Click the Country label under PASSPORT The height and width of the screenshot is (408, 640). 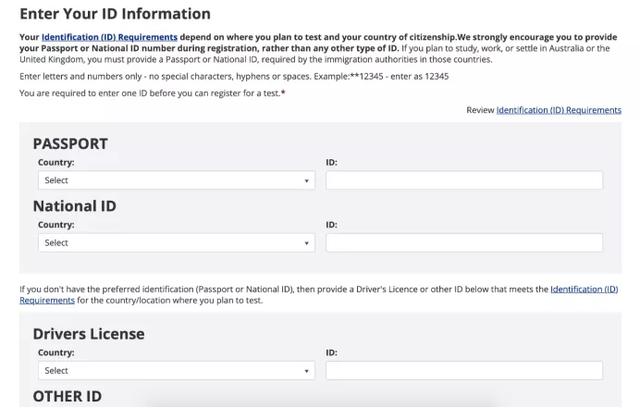(56, 162)
